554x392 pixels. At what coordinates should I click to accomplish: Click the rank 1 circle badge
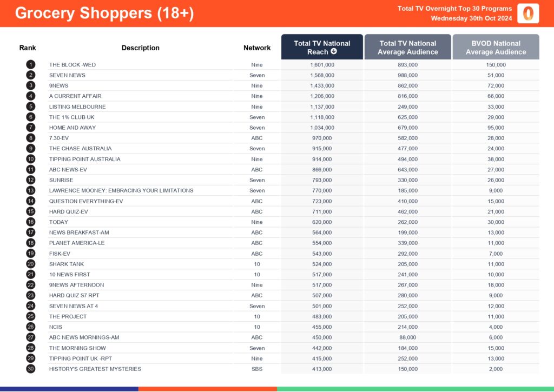pos(30,65)
